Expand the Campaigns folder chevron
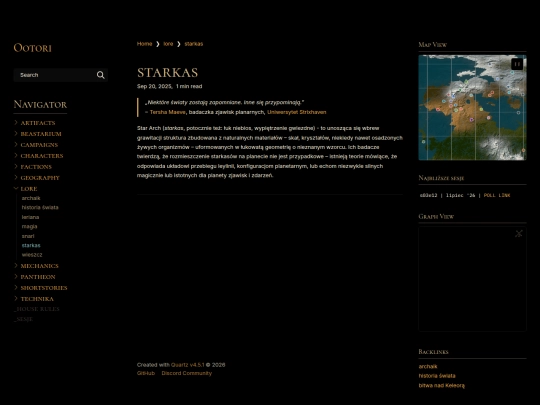The image size is (540, 405). [x=16, y=144]
